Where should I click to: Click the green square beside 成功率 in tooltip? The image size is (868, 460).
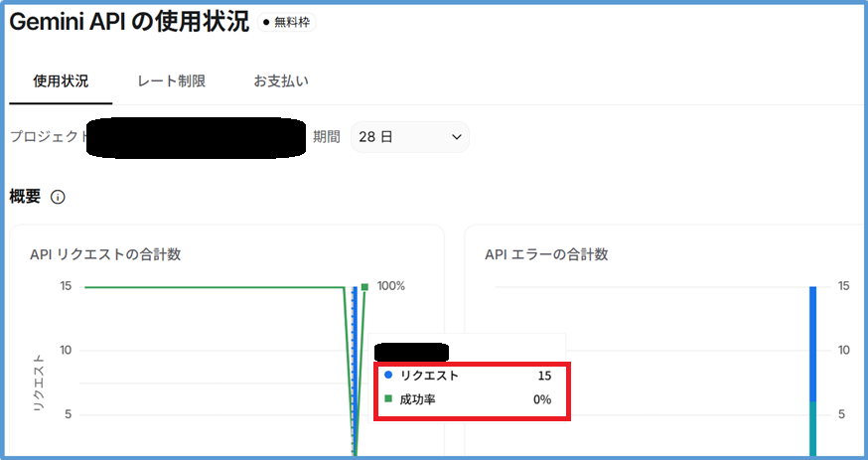[388, 400]
